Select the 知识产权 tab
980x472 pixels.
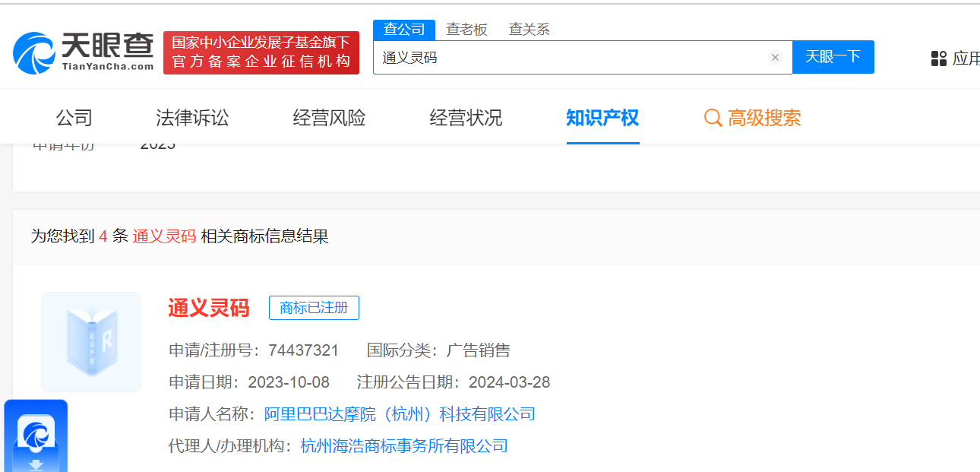click(x=602, y=118)
